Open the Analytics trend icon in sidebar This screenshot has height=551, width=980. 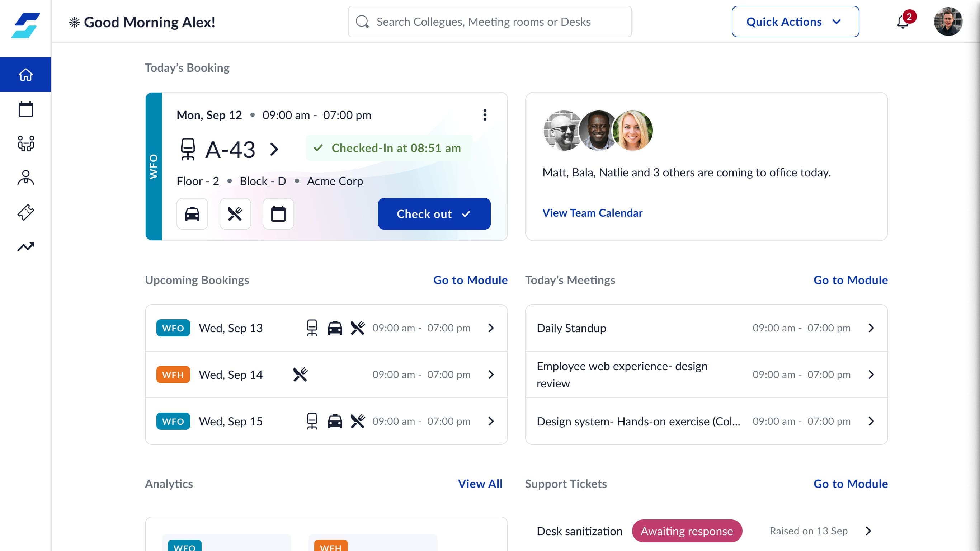coord(25,246)
